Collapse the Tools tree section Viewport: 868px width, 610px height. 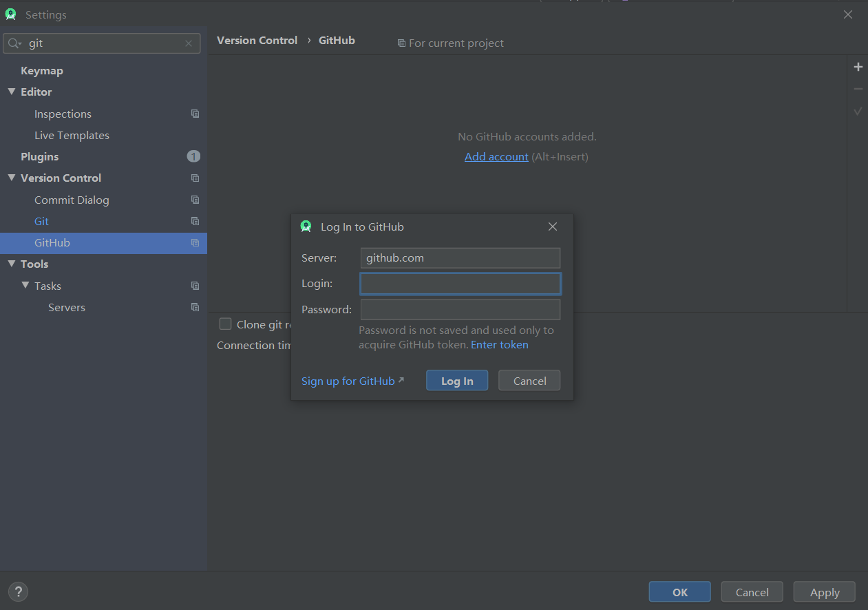[12, 264]
